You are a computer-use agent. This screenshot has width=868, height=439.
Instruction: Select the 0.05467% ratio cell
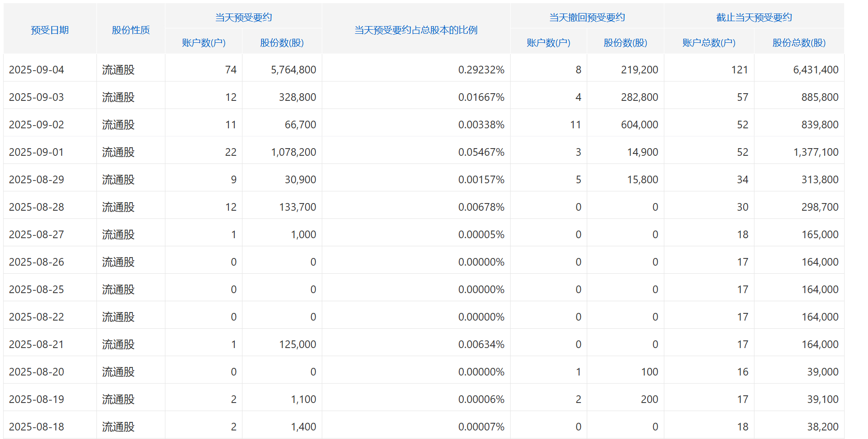pyautogui.click(x=481, y=152)
